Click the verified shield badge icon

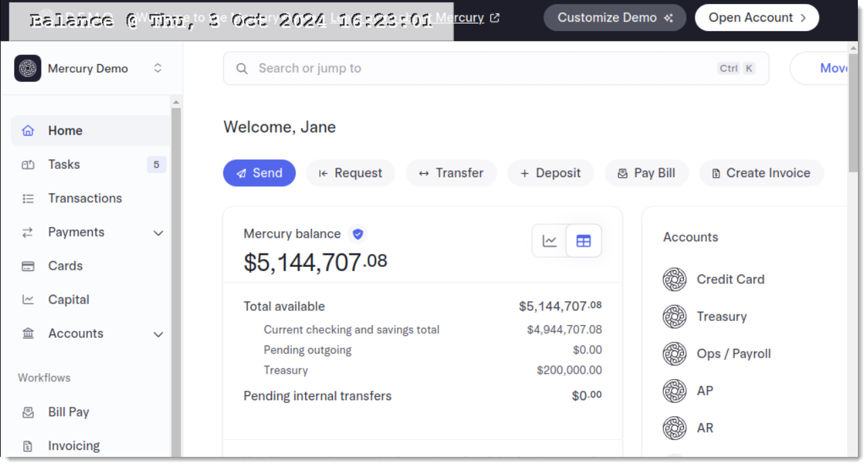tap(358, 234)
